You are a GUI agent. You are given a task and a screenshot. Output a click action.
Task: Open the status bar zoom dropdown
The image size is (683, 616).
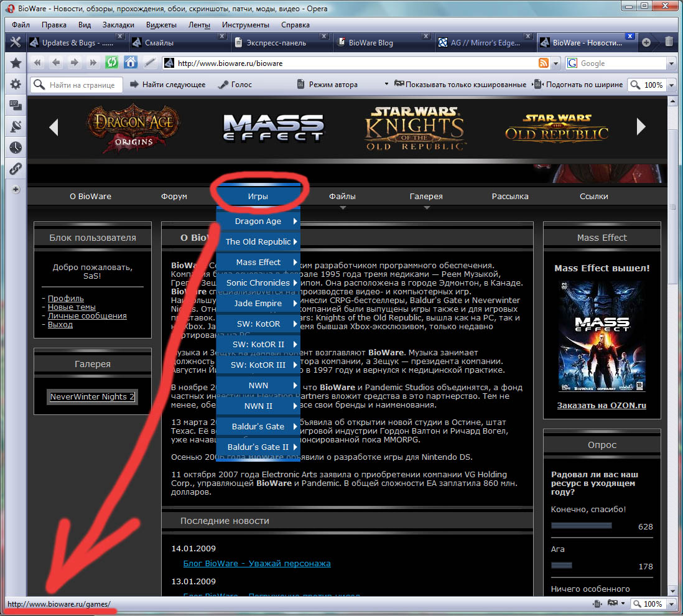pos(671,604)
